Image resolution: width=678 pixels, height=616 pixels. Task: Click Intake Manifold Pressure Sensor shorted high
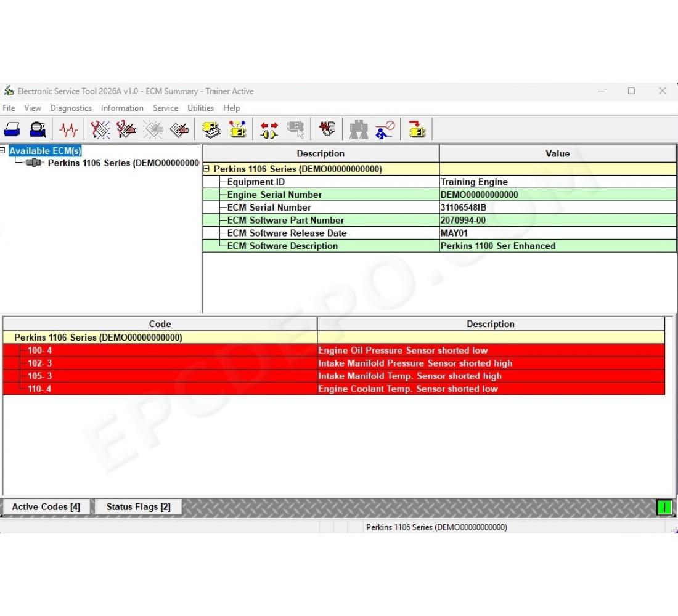coord(415,363)
